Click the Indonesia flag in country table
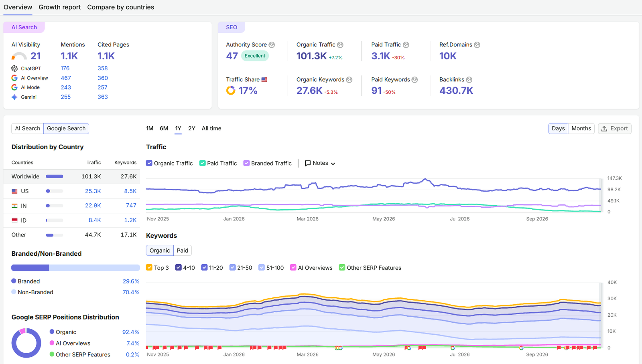 14,220
